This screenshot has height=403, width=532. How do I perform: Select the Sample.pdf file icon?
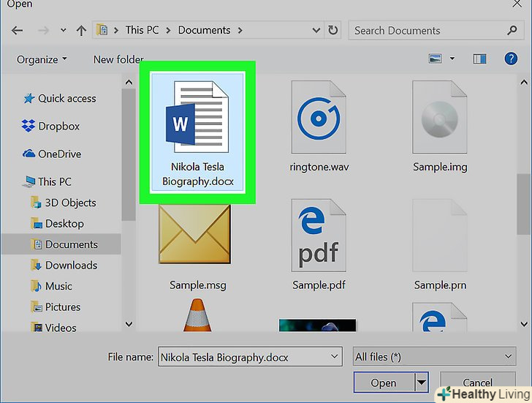coord(319,236)
